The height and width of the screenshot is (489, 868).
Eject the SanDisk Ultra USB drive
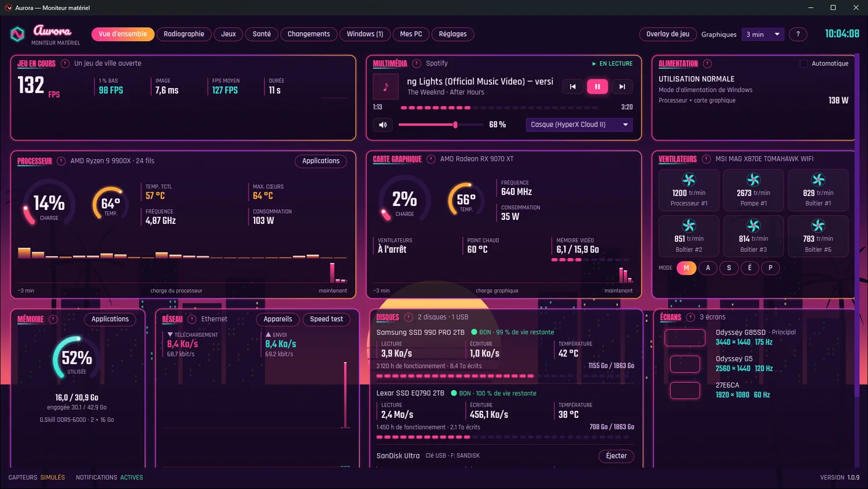(616, 456)
